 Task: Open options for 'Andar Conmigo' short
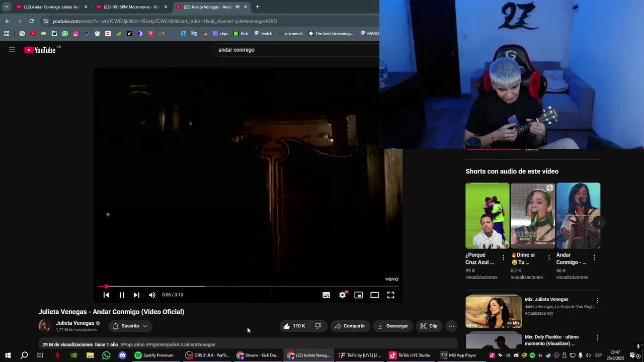[x=594, y=257]
